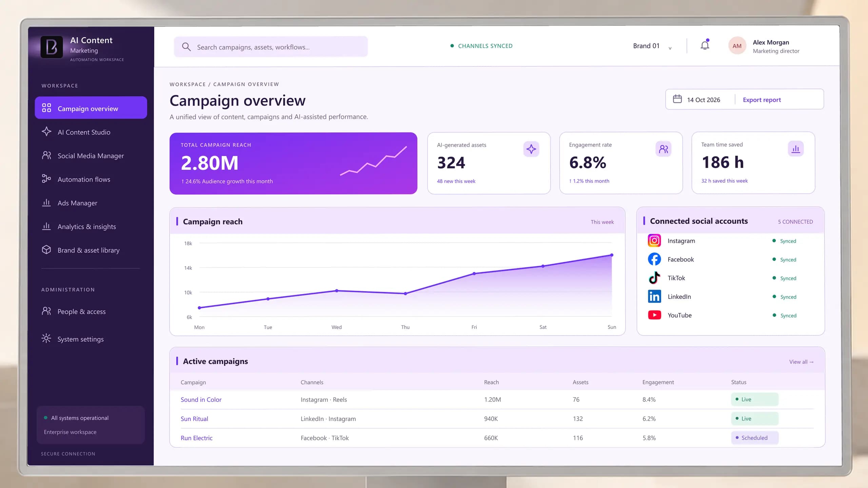
Task: Focus the search campaigns field
Action: 271,47
